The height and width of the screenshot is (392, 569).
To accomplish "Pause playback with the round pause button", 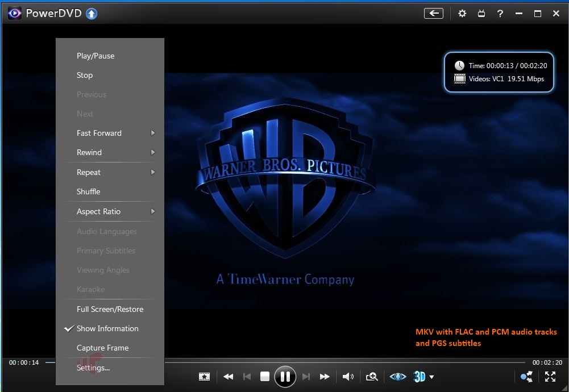I will tap(285, 377).
